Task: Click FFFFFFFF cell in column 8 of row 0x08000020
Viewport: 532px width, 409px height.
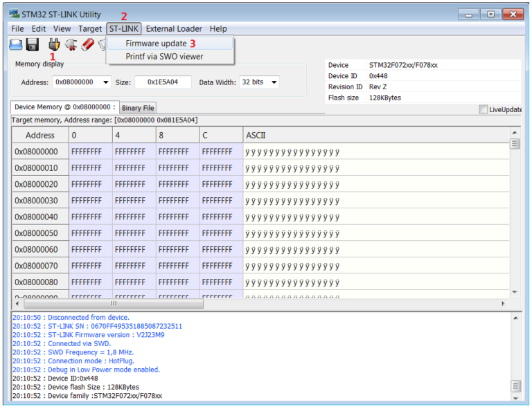Action: tap(178, 184)
